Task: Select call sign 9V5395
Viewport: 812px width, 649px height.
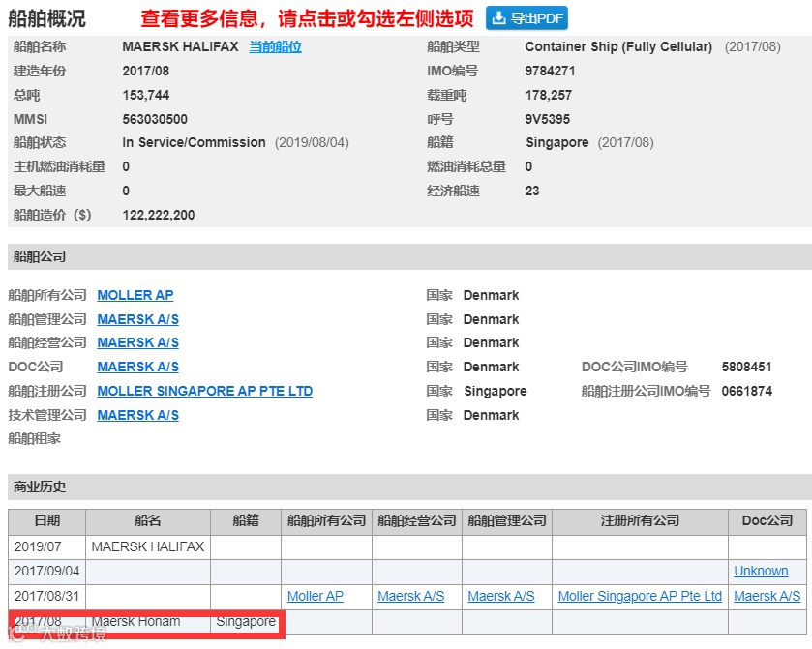Action: (548, 119)
